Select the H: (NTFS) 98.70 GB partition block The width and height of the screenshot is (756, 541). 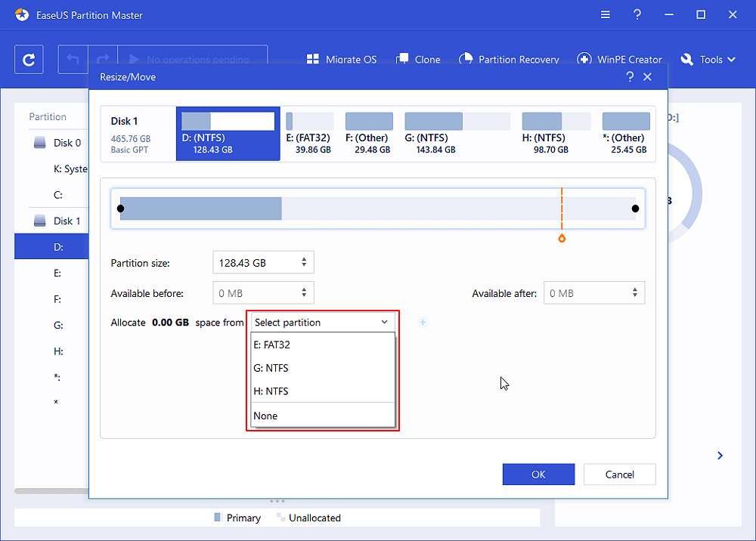556,134
